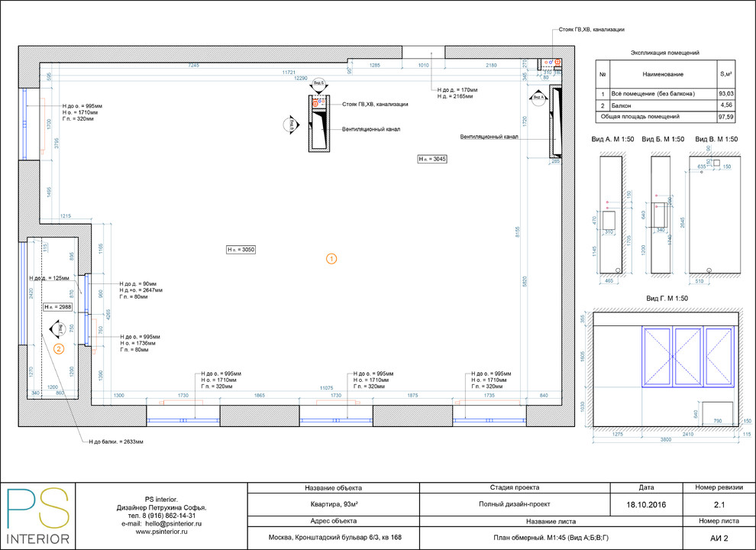Select the "Вид Г" diamond view marker
This screenshot has width=756, height=550.
tap(58, 328)
